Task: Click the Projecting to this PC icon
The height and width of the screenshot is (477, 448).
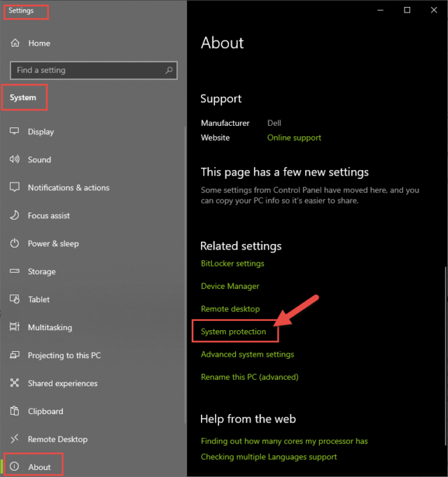Action: click(14, 355)
